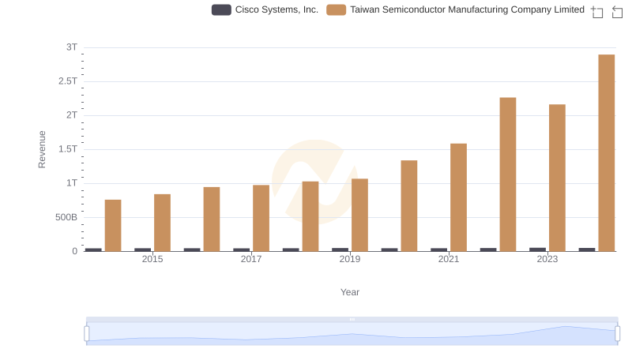Click the 2015 x-axis label

pos(152,259)
